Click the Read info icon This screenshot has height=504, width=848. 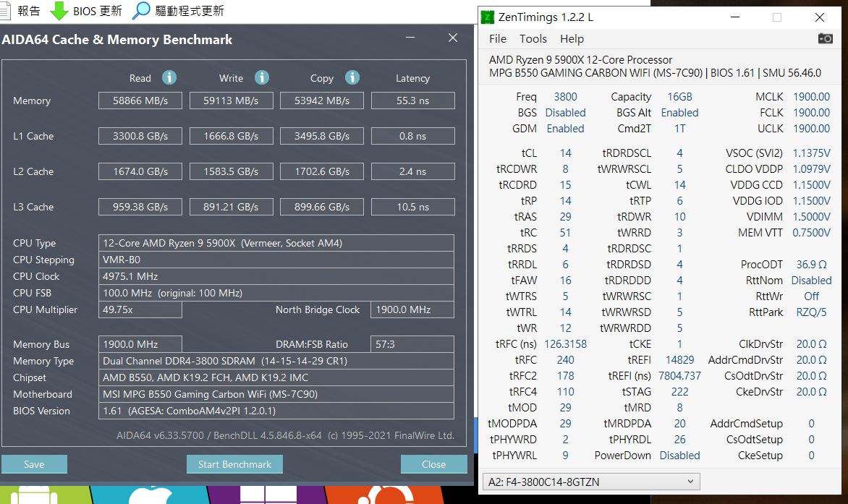169,78
